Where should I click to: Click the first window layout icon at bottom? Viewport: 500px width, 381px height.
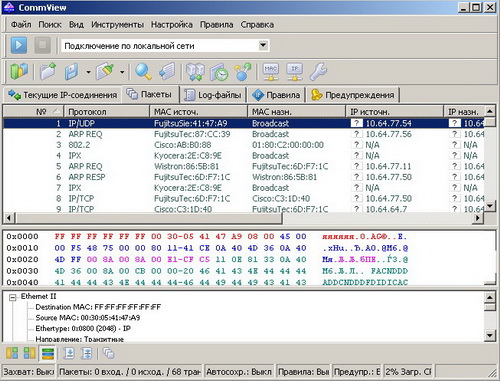(x=12, y=353)
